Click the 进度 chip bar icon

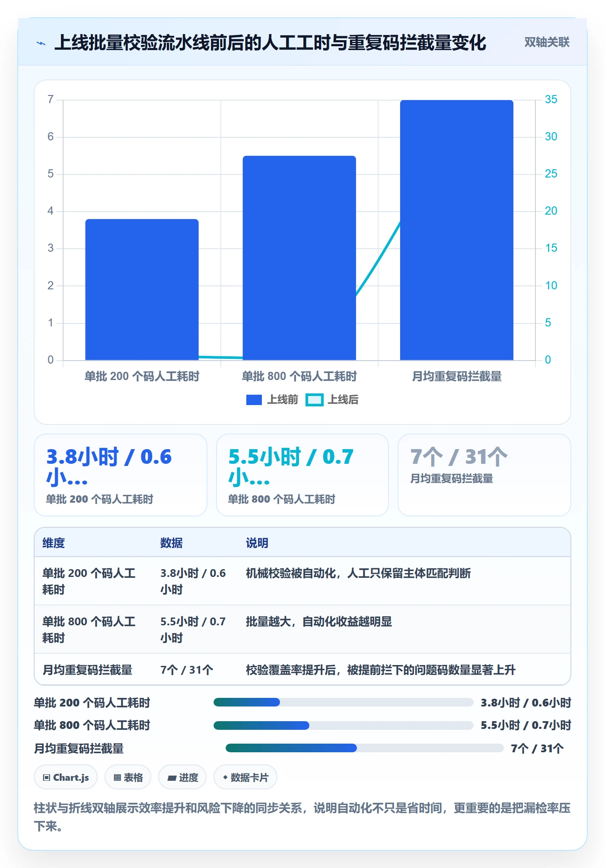click(172, 778)
